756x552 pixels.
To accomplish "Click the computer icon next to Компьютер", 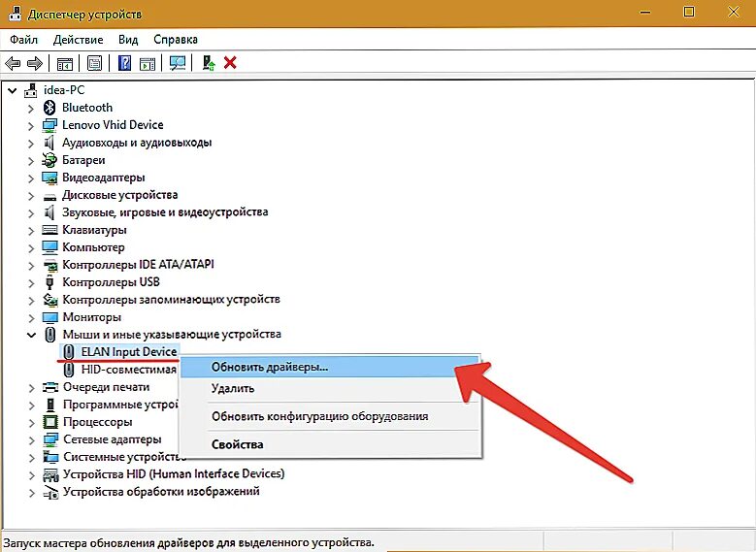I will click(49, 247).
